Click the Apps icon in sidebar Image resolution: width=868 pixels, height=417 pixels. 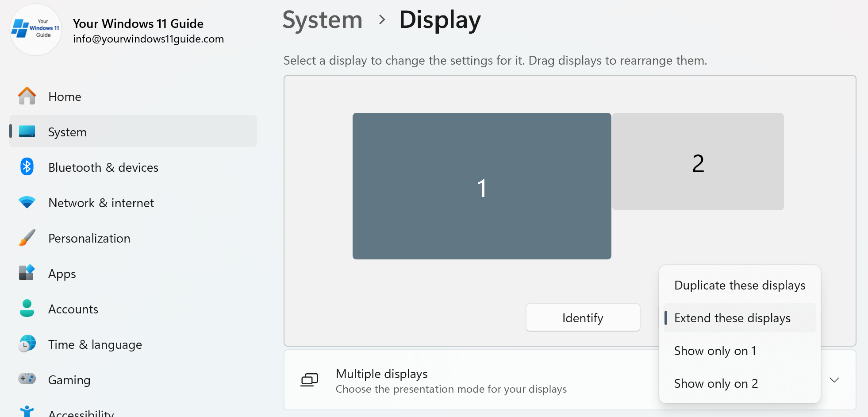27,273
